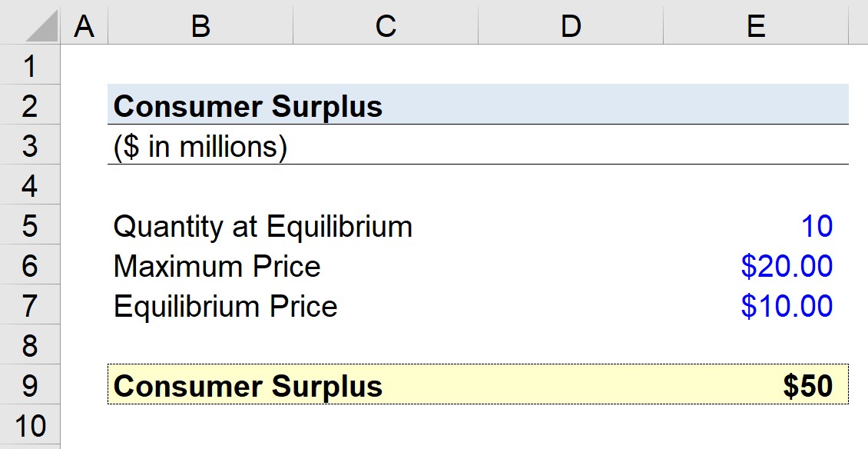Click the Maximum Price label cell
868x449 pixels.
coord(200,266)
